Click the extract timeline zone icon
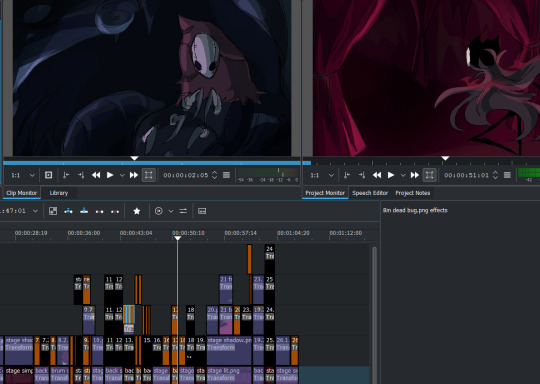Image resolution: width=540 pixels, height=384 pixels. 100,211
